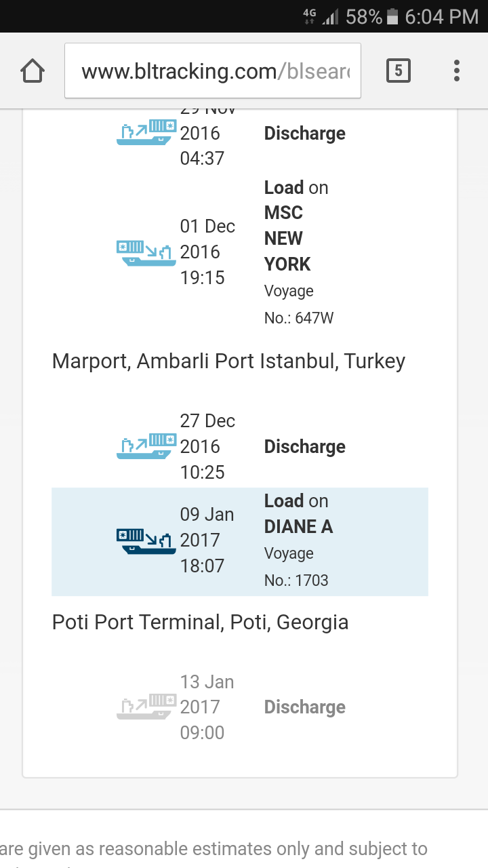488x868 pixels.
Task: Open the browser three-dot overflow menu
Action: click(457, 71)
